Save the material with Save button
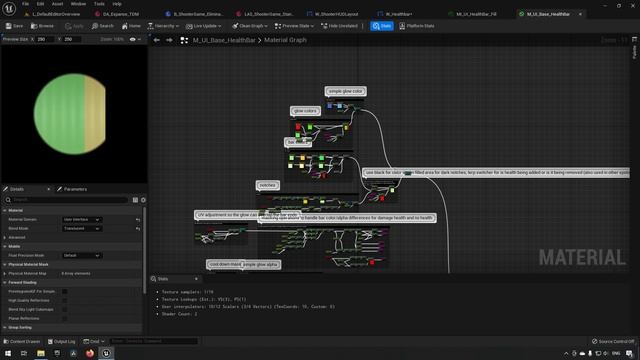The height and width of the screenshot is (360, 640). pyautogui.click(x=14, y=26)
